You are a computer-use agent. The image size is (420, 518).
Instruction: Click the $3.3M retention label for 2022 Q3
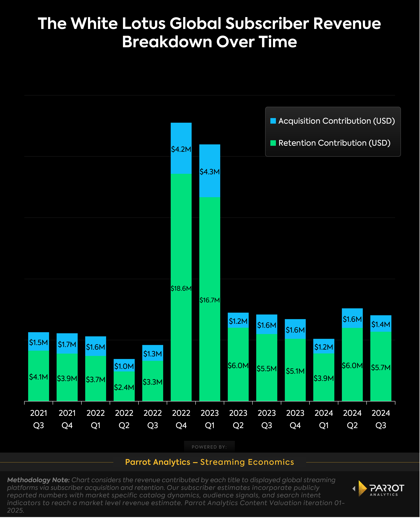tap(153, 382)
